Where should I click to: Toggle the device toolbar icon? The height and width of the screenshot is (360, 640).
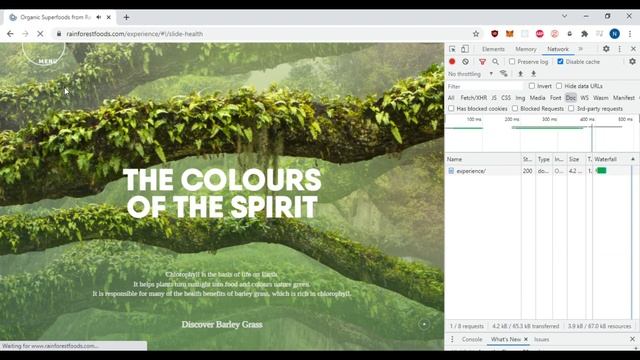[465, 49]
